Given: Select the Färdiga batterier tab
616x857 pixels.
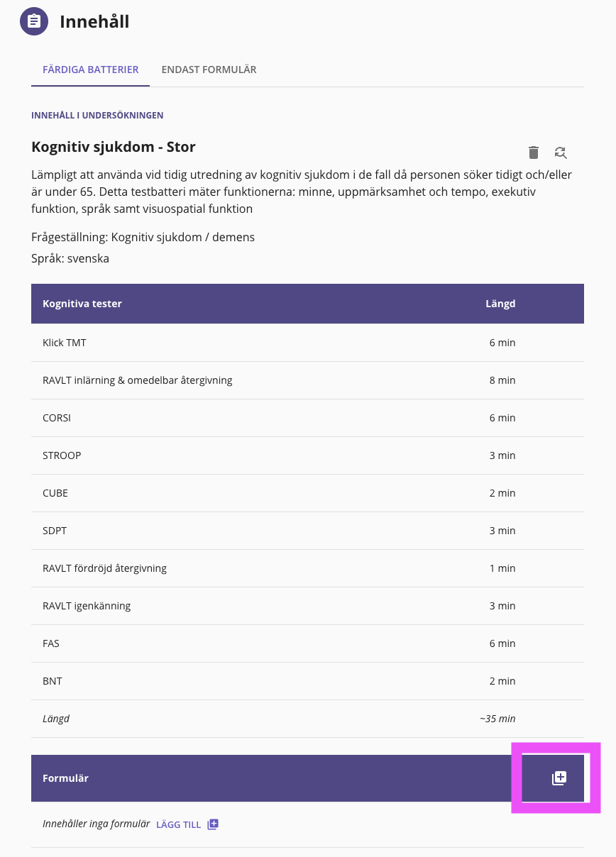Looking at the screenshot, I should pos(90,70).
